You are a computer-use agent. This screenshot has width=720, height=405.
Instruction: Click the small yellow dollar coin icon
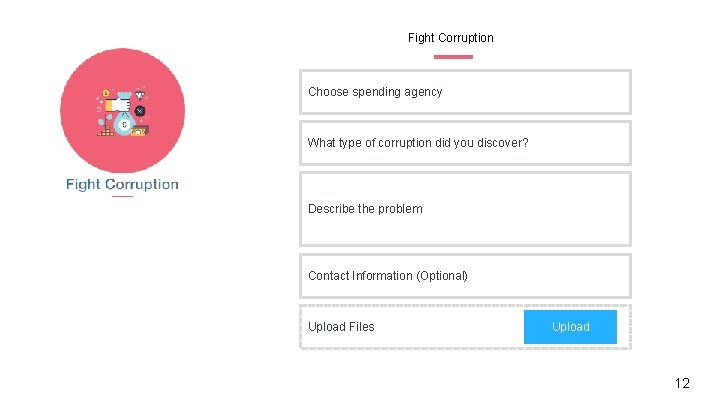[x=105, y=92]
